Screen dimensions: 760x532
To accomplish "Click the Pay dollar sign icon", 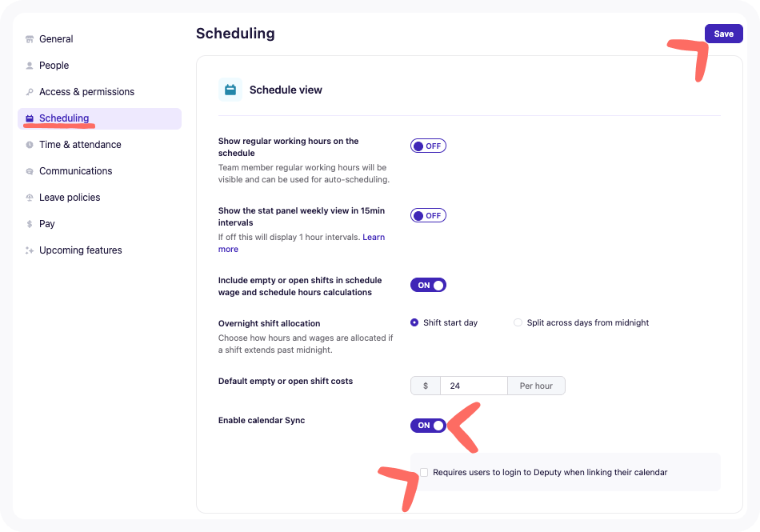I will [30, 224].
